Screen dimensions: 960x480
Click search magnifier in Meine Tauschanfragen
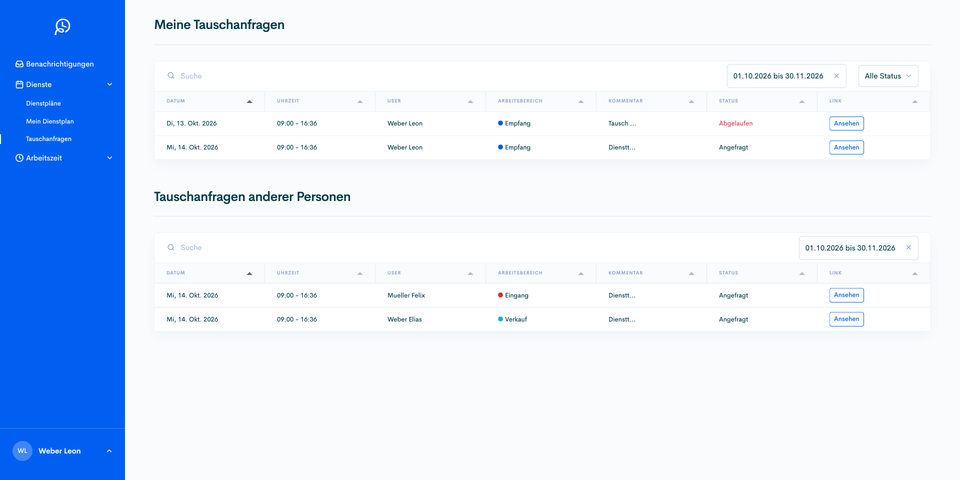(x=171, y=76)
